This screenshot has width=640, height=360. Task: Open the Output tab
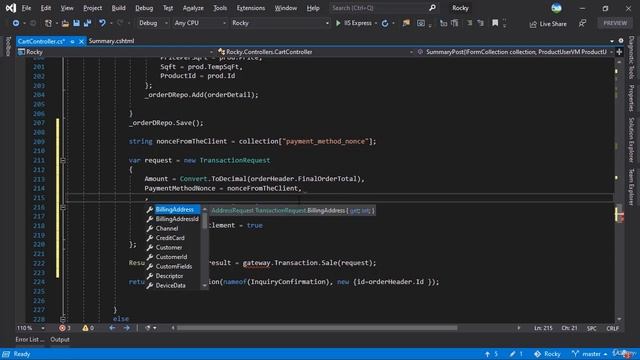tap(60, 340)
